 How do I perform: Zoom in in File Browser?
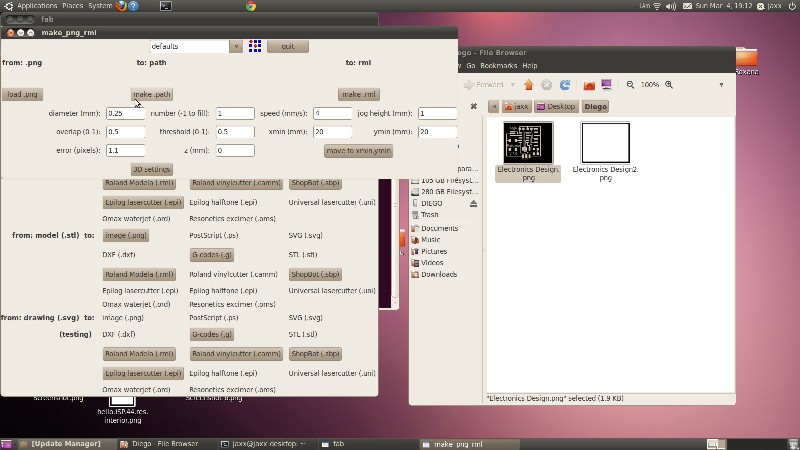click(x=669, y=85)
